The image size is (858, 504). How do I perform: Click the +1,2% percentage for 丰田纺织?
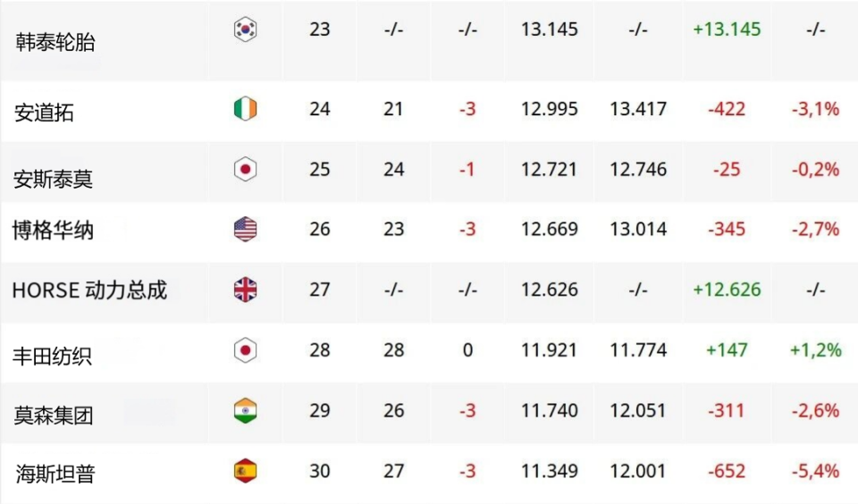pos(815,350)
